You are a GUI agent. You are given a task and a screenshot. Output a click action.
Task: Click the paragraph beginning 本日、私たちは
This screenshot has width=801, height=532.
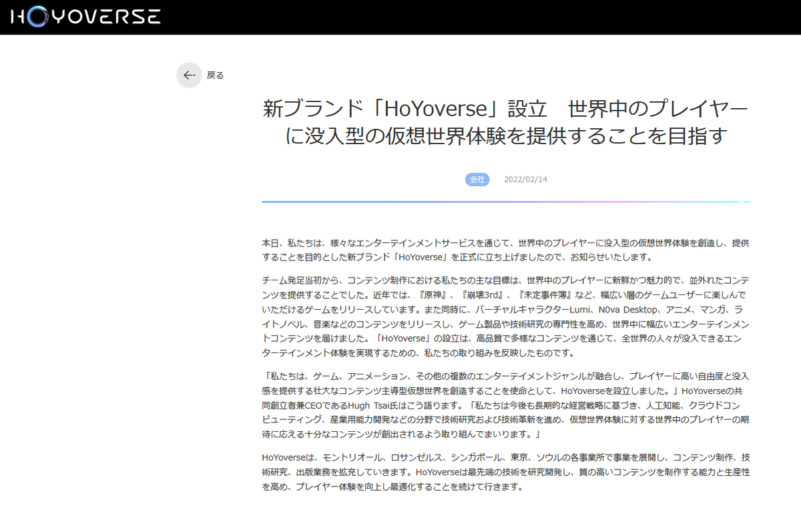coord(506,250)
